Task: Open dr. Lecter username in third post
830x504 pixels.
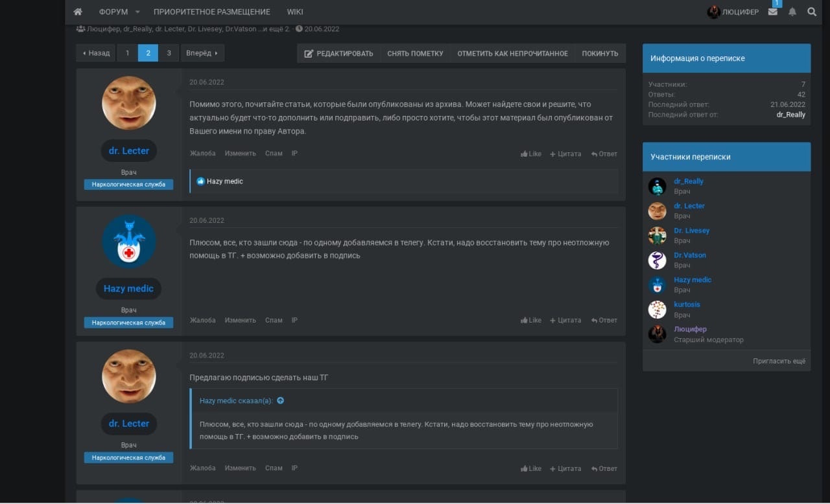Action: click(129, 423)
